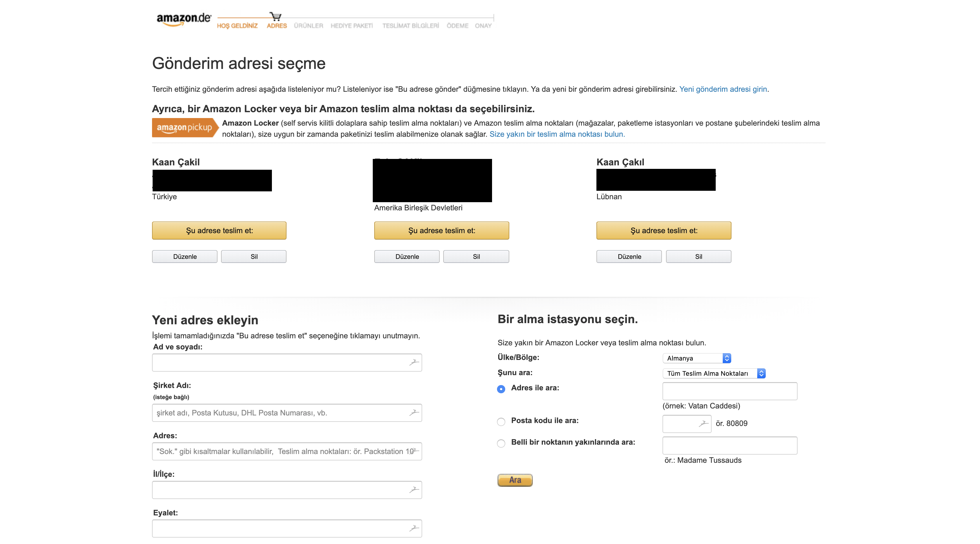This screenshot has height=544, width=980.
Task: Select the Posta kodu ile ara option
Action: tap(501, 422)
